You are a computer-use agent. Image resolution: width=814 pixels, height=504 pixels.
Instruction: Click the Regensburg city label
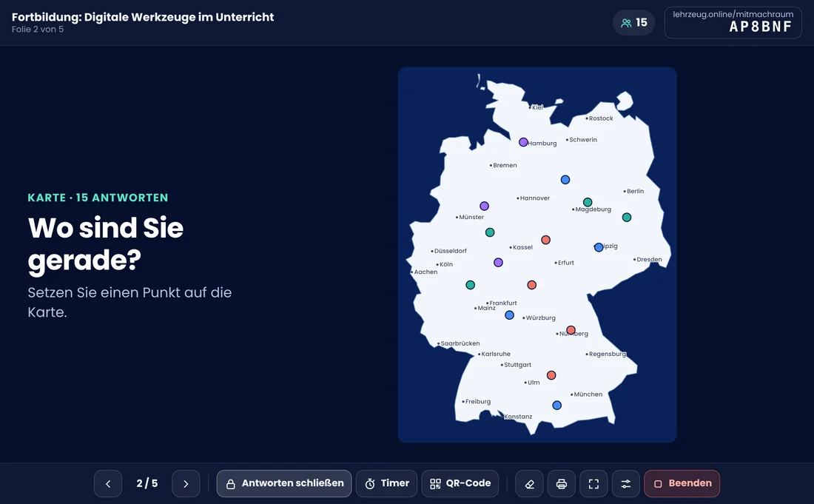pyautogui.click(x=608, y=354)
